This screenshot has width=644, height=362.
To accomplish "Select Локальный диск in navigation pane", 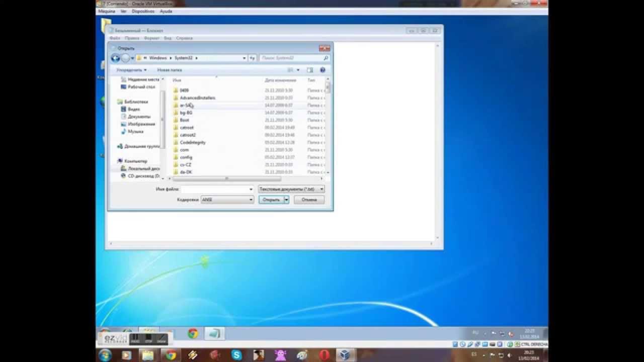I will pos(140,169).
